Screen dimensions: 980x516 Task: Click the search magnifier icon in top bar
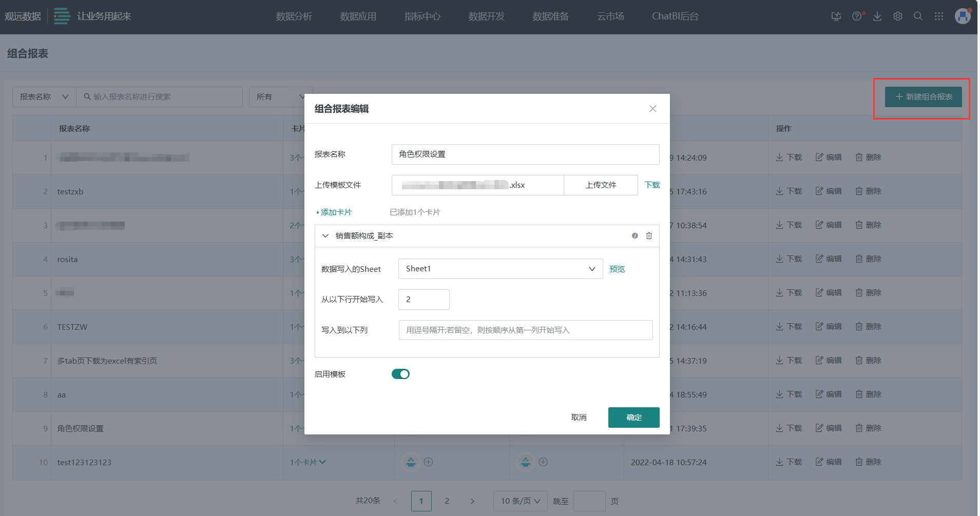tap(918, 16)
